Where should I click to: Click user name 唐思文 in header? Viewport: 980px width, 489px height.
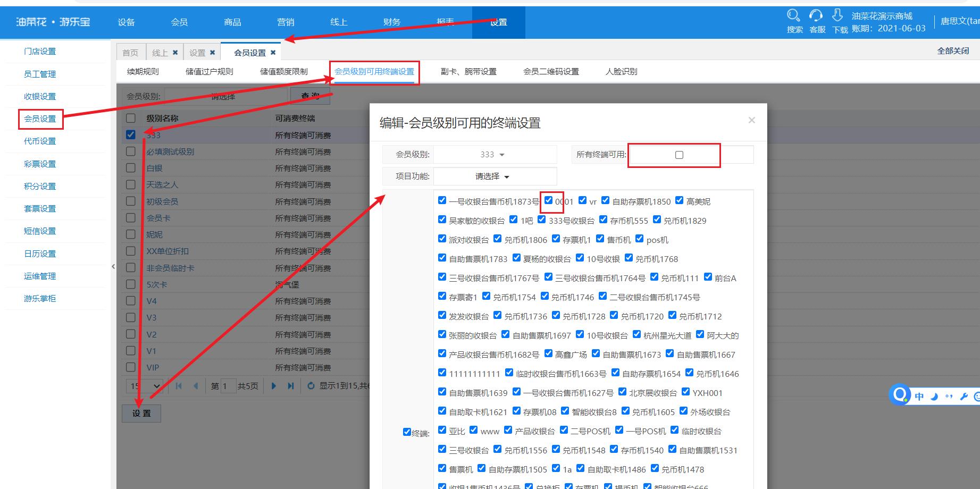960,21
